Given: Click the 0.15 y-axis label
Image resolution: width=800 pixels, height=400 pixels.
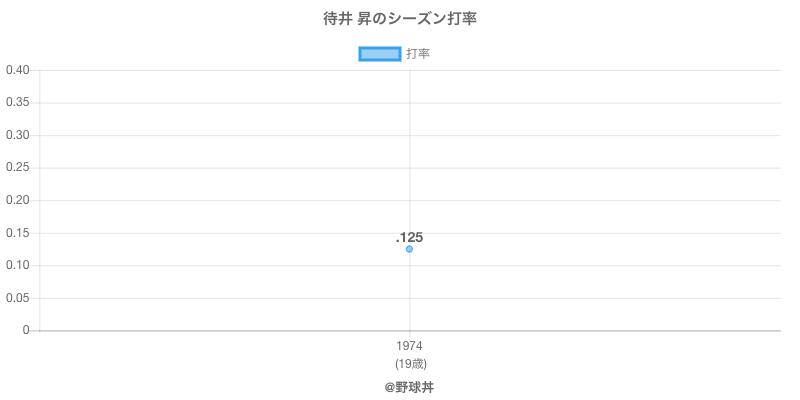Looking at the screenshot, I should pos(17,233).
